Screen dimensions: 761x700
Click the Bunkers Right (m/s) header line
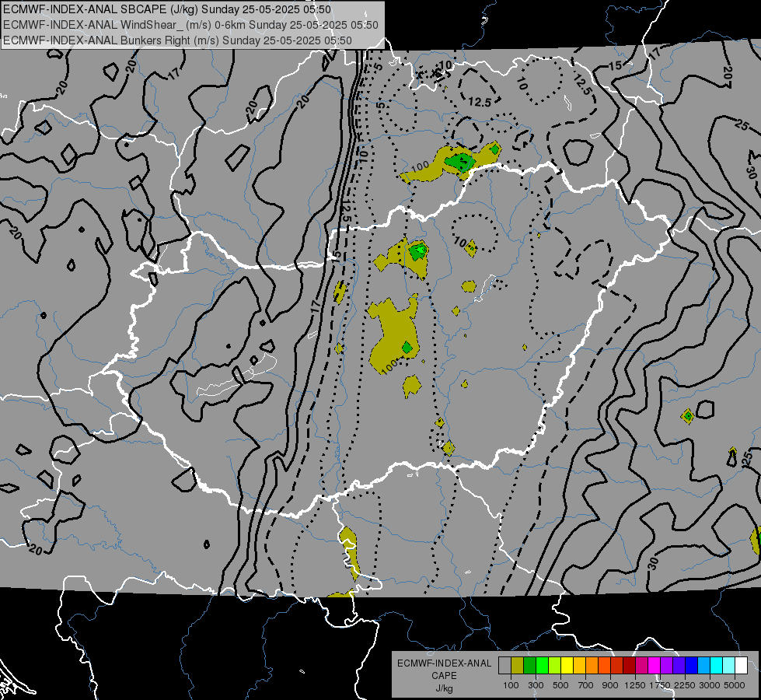coord(177,40)
